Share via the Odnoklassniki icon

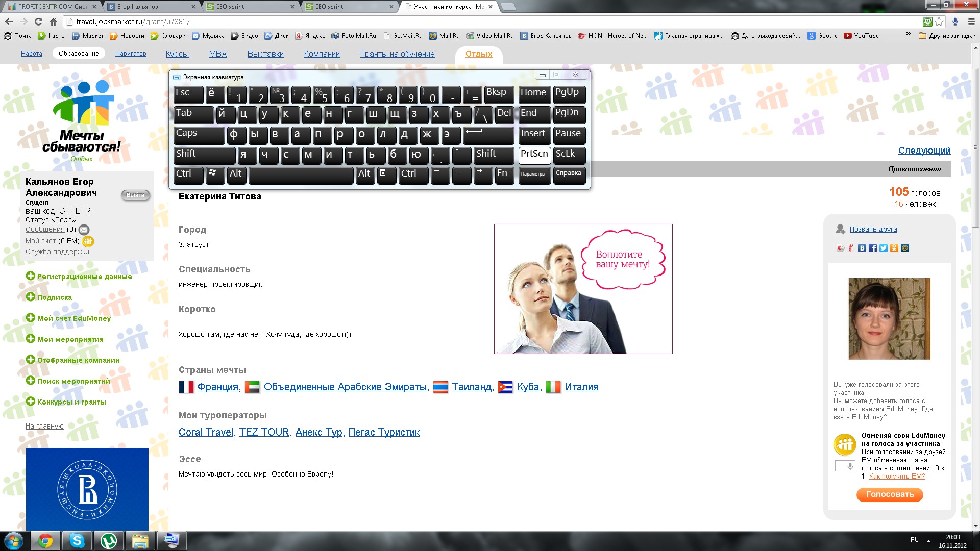pos(894,248)
